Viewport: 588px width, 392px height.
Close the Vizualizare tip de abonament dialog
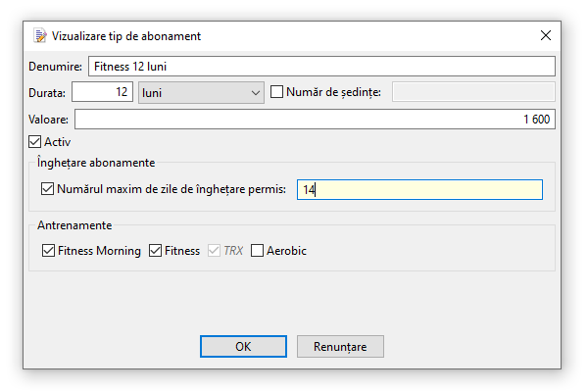545,36
